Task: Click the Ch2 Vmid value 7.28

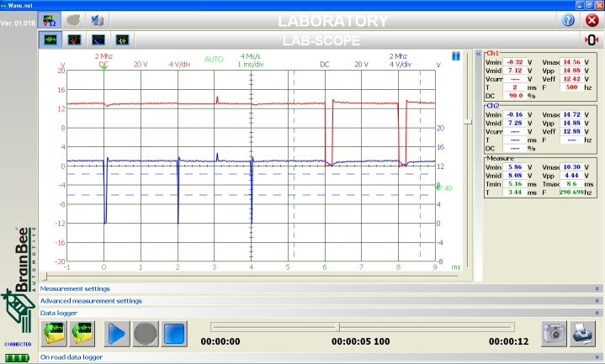Action: tap(515, 123)
